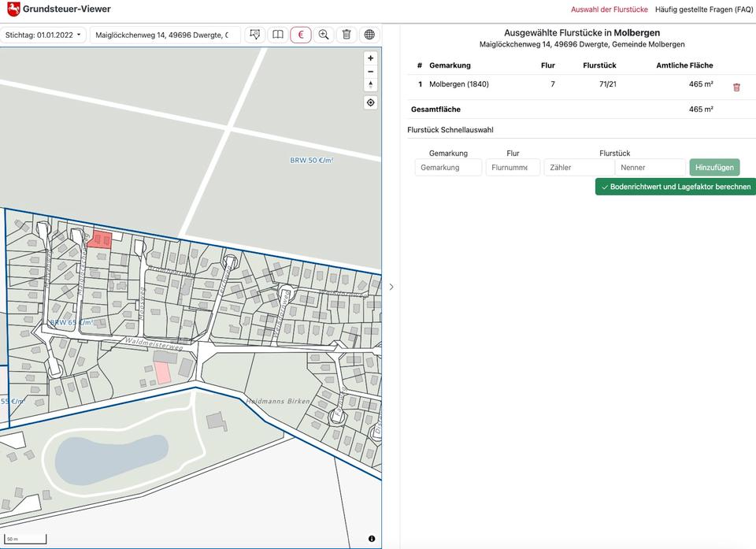Collapse side panel with chevron arrow

pos(391,287)
